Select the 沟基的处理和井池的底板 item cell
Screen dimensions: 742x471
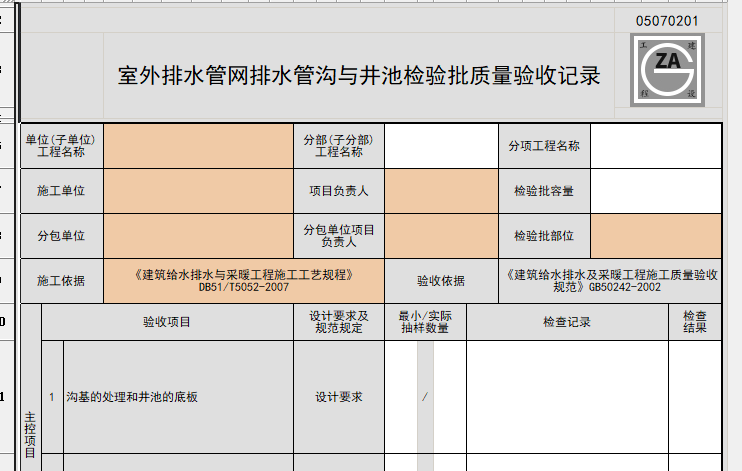point(178,397)
